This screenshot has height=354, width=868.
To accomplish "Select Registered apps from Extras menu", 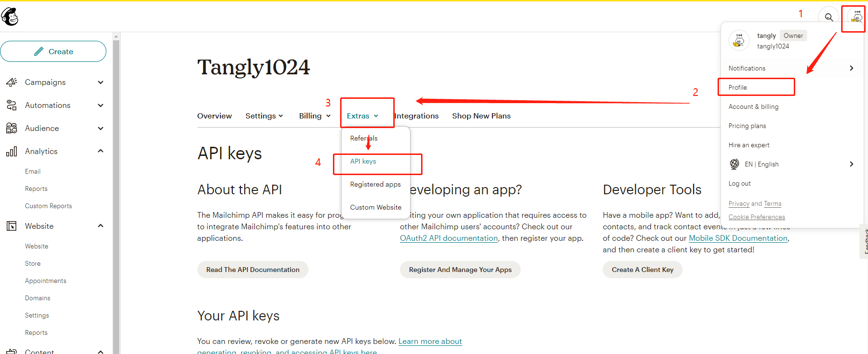I will tap(376, 184).
